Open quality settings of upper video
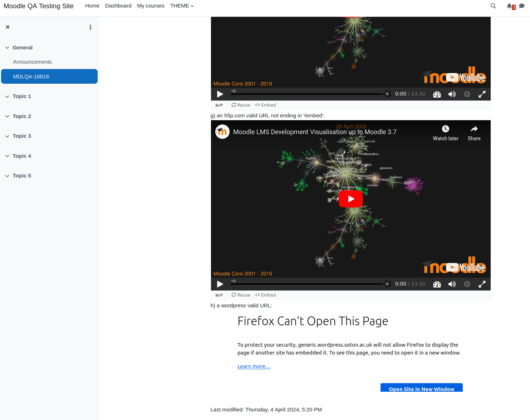Viewport: 530px width, 420px height. [x=467, y=94]
